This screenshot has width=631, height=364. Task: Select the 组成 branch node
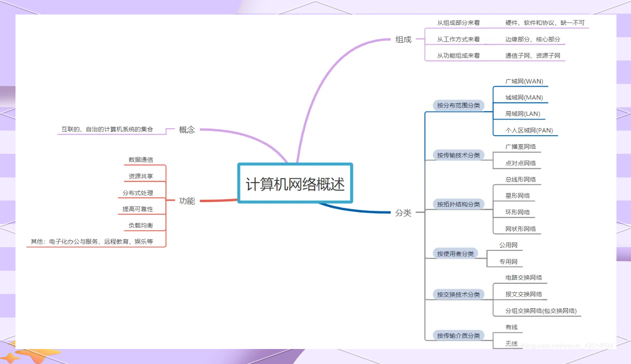[x=403, y=39]
